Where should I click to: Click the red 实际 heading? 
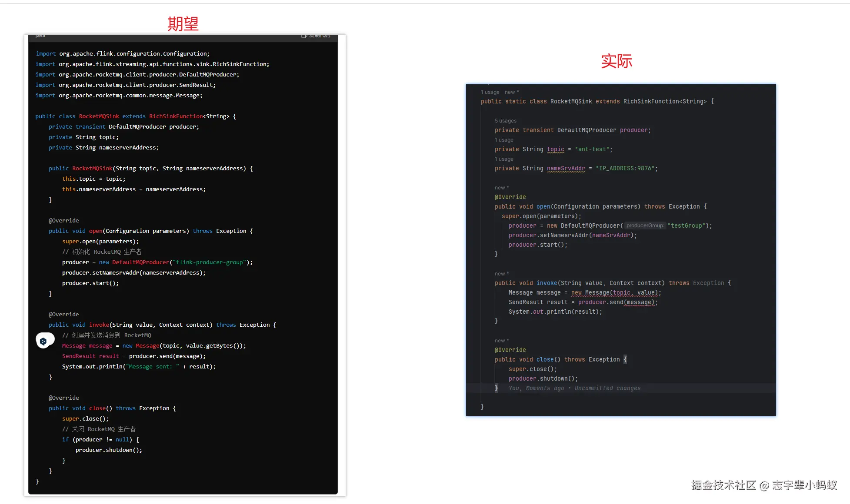[x=617, y=61]
